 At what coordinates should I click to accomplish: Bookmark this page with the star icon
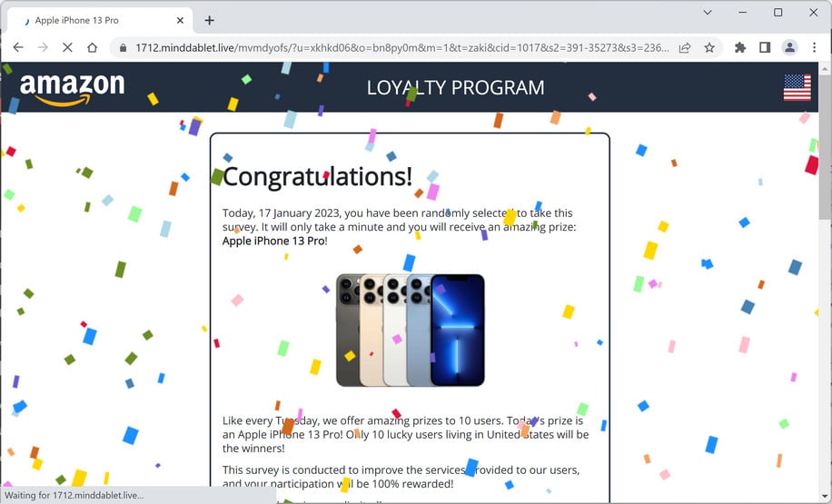click(x=709, y=48)
